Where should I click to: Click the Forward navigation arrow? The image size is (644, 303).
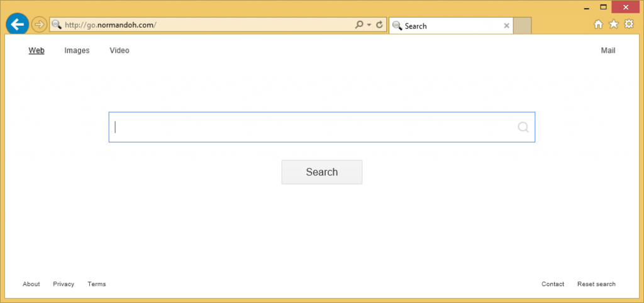39,25
